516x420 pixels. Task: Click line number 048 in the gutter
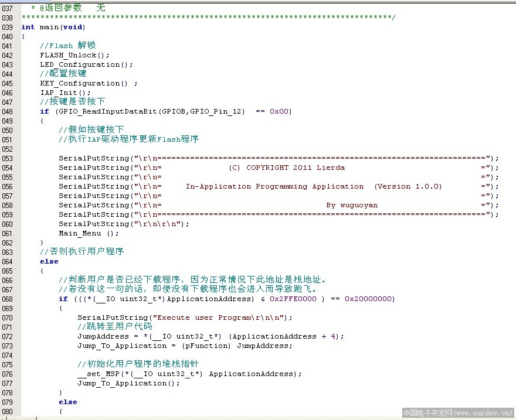(x=7, y=112)
